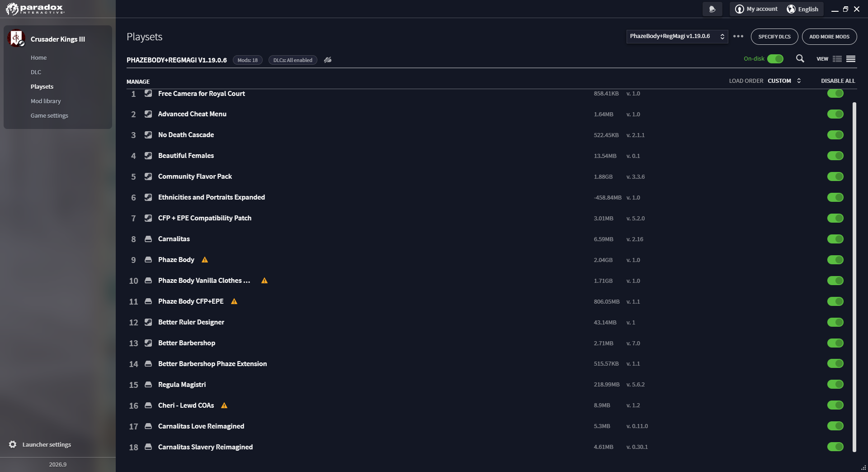The width and height of the screenshot is (868, 472).
Task: Go to the Home section
Action: point(39,57)
